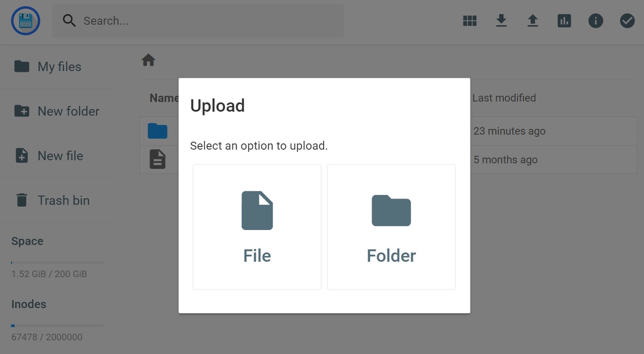Click the info icon in the toolbar

click(595, 21)
